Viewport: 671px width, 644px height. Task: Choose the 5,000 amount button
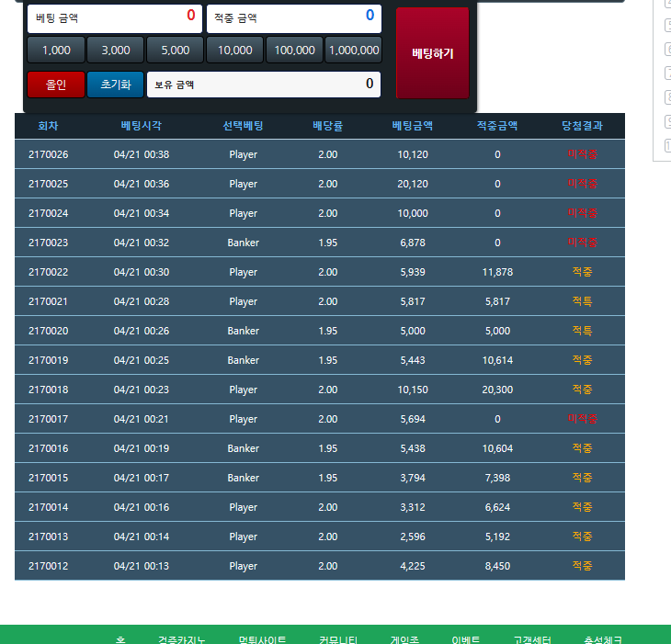pyautogui.click(x=175, y=51)
